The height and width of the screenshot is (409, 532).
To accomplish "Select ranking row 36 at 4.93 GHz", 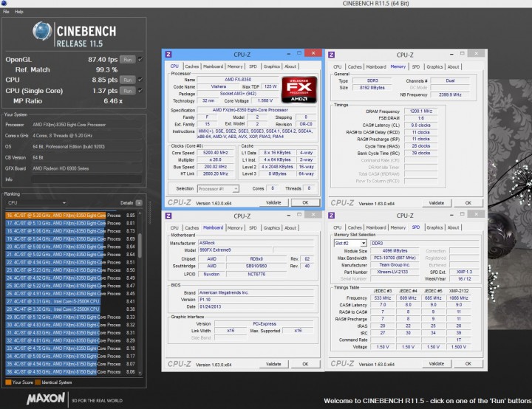I will click(70, 371).
